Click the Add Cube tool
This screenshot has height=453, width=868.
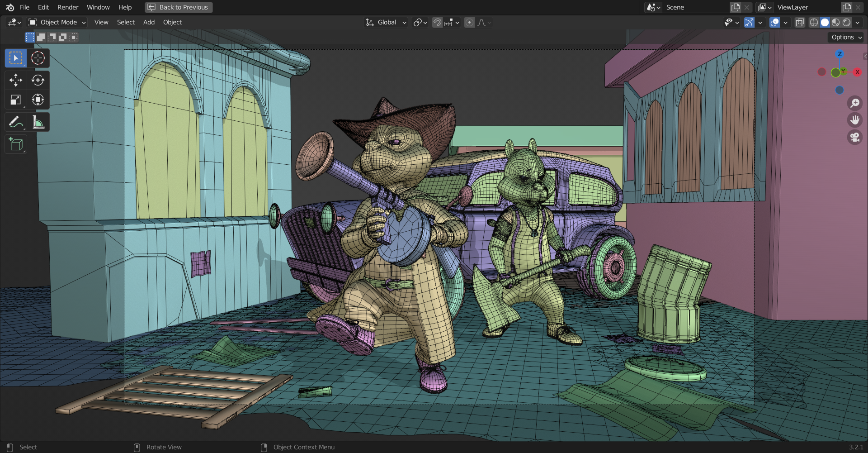(16, 144)
